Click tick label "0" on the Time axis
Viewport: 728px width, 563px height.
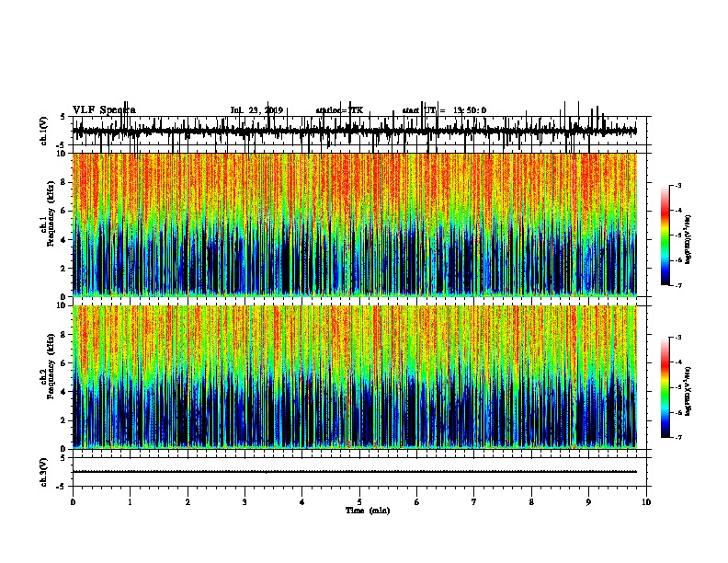tap(73, 502)
